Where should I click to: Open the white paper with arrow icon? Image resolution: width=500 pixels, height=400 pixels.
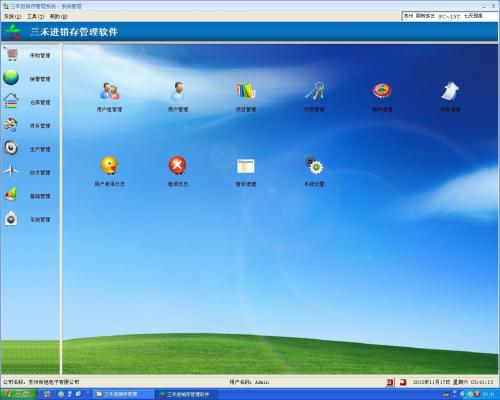tap(450, 91)
